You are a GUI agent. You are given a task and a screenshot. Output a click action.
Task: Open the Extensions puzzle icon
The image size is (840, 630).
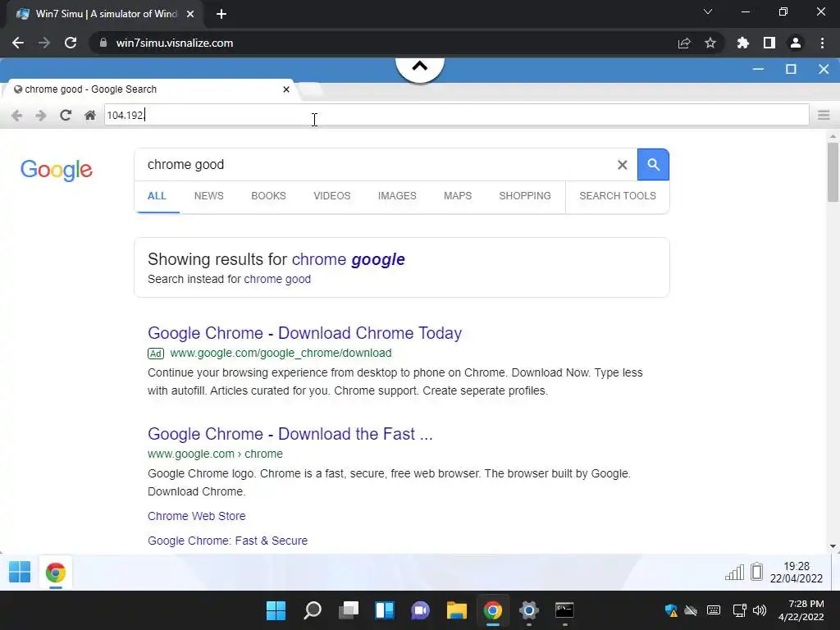[743, 43]
